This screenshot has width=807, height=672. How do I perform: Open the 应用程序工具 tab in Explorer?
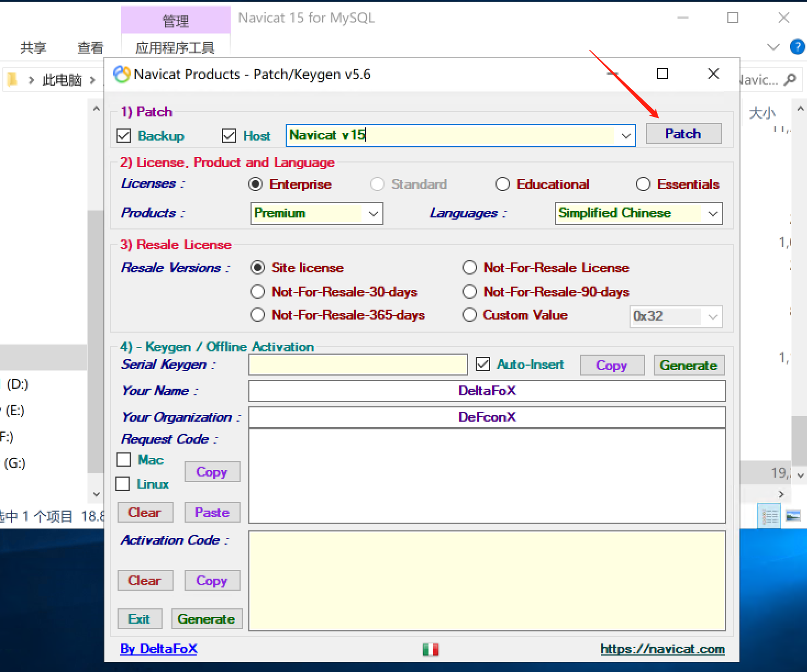175,48
